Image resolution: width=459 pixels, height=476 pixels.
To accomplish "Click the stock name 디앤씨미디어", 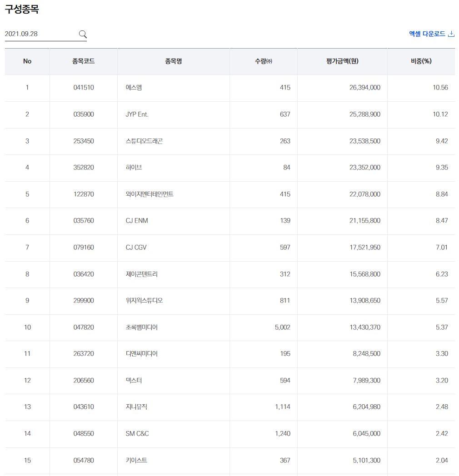I will pyautogui.click(x=141, y=354).
